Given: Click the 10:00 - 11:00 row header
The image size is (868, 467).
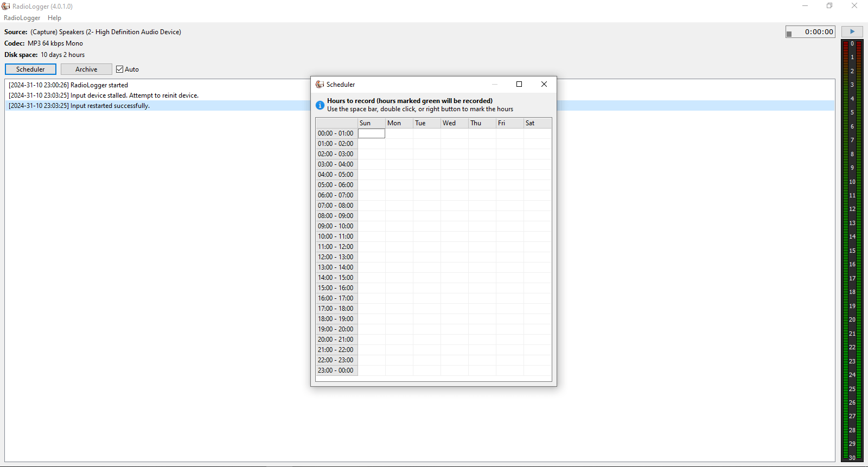Looking at the screenshot, I should click(336, 236).
